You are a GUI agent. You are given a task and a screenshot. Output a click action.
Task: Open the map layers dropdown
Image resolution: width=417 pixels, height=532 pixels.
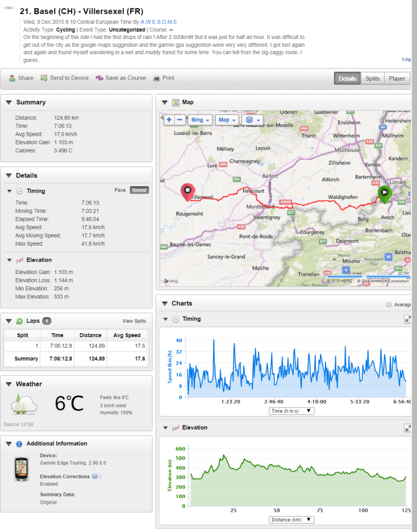tap(251, 120)
